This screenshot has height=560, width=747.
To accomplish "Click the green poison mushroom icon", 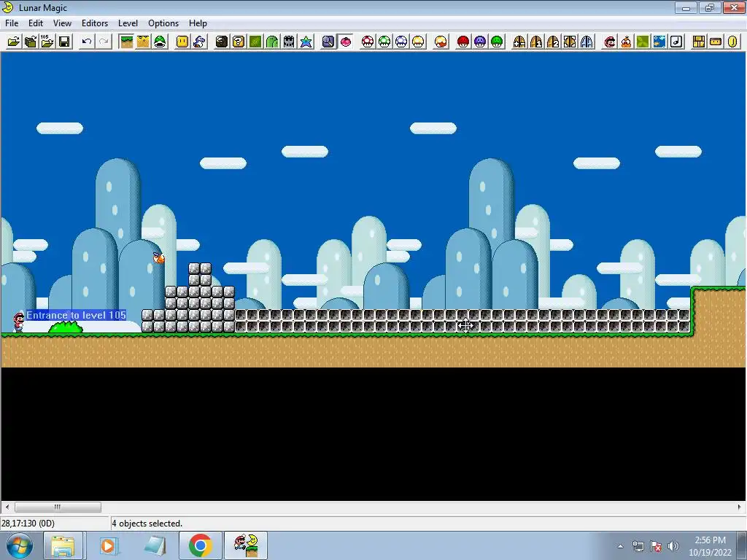I will pyautogui.click(x=497, y=42).
